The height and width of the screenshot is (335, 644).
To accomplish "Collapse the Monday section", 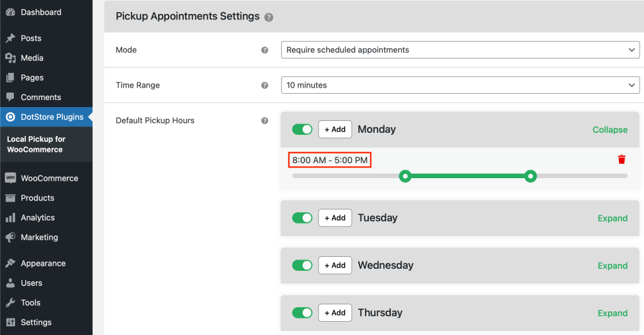I will coord(610,130).
